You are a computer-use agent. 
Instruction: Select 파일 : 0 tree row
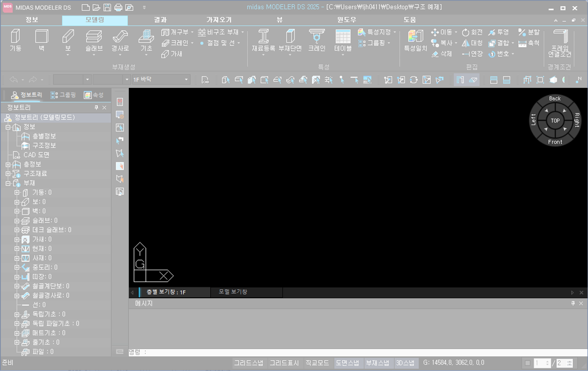point(43,352)
